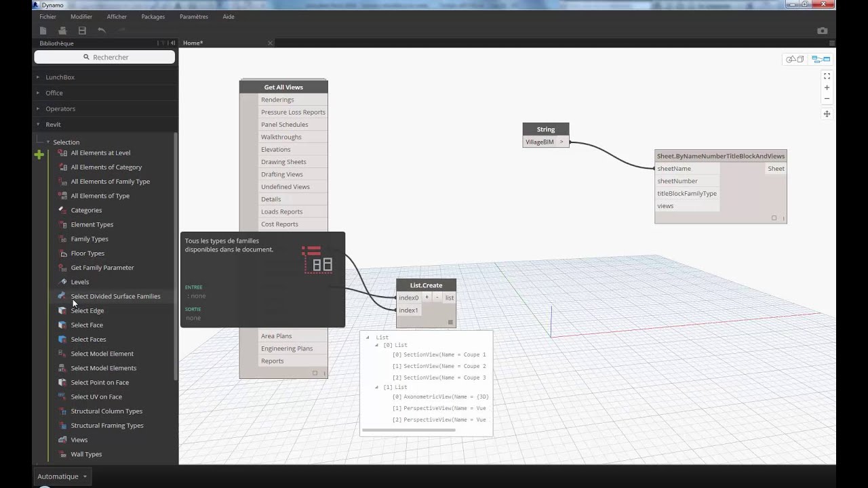Open the Automatique run mode dropdown
The height and width of the screenshot is (488, 868).
[62, 476]
